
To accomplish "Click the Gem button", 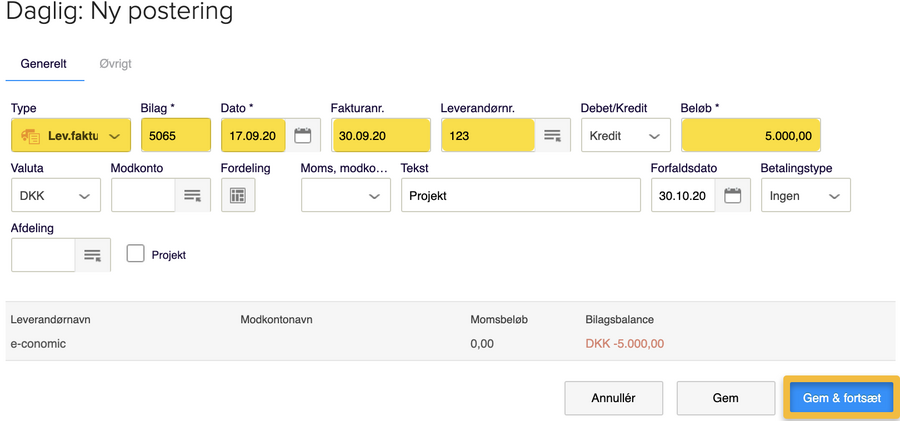I will [725, 398].
